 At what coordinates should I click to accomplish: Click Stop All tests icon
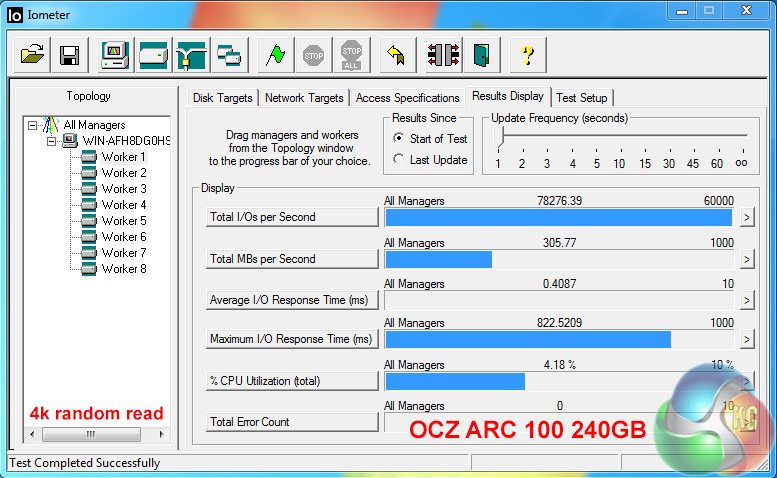pyautogui.click(x=352, y=54)
